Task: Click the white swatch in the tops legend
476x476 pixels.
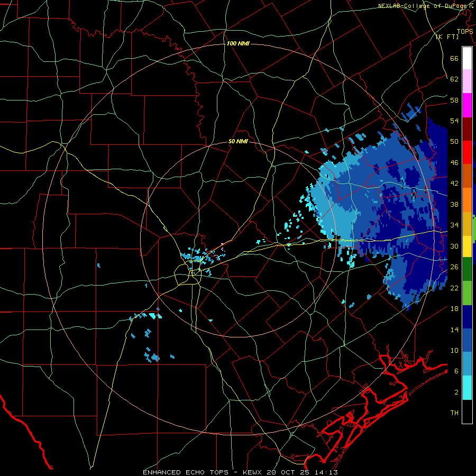Action: (467, 58)
